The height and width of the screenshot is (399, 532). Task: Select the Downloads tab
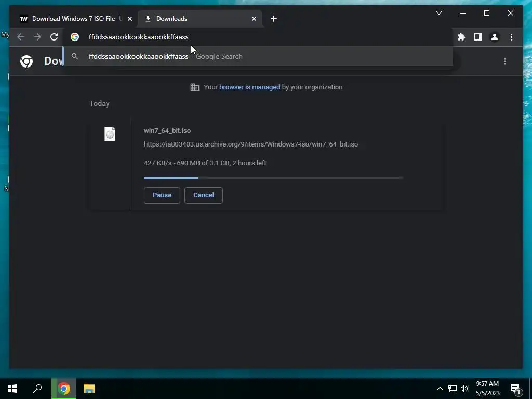click(x=200, y=19)
